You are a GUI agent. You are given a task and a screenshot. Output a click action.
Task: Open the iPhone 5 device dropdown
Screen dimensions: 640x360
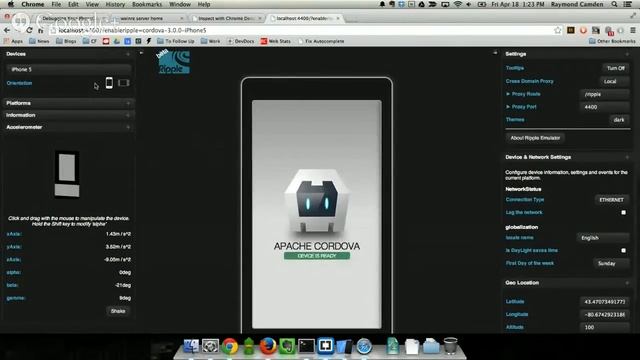pyautogui.click(x=69, y=69)
